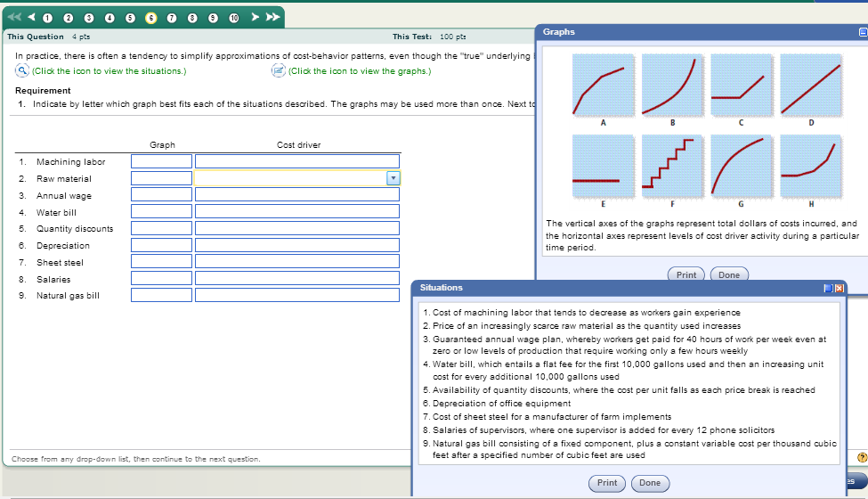Screen dimensions: 868x499
Task: Open Cost driver dropdown for Water bill
Action: 297,211
